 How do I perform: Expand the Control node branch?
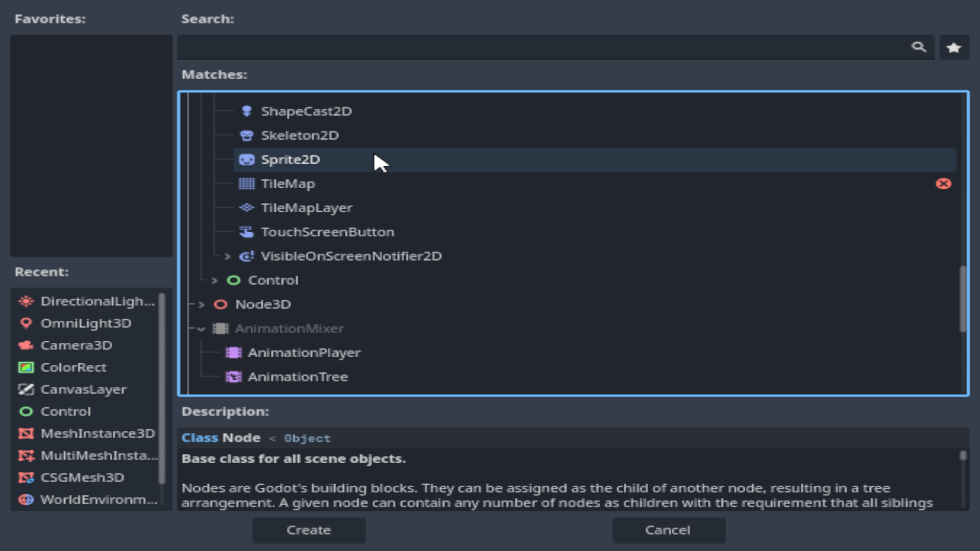tap(214, 280)
